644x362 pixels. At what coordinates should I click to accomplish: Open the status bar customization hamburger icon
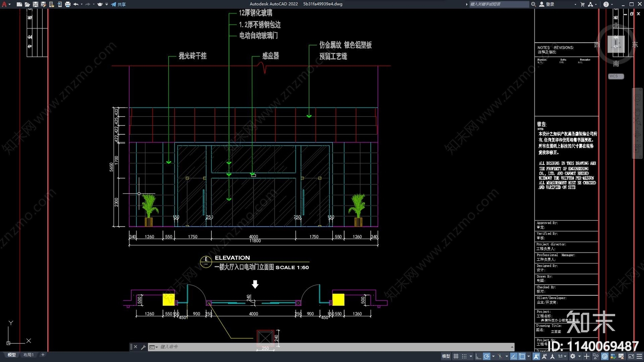(x=639, y=356)
